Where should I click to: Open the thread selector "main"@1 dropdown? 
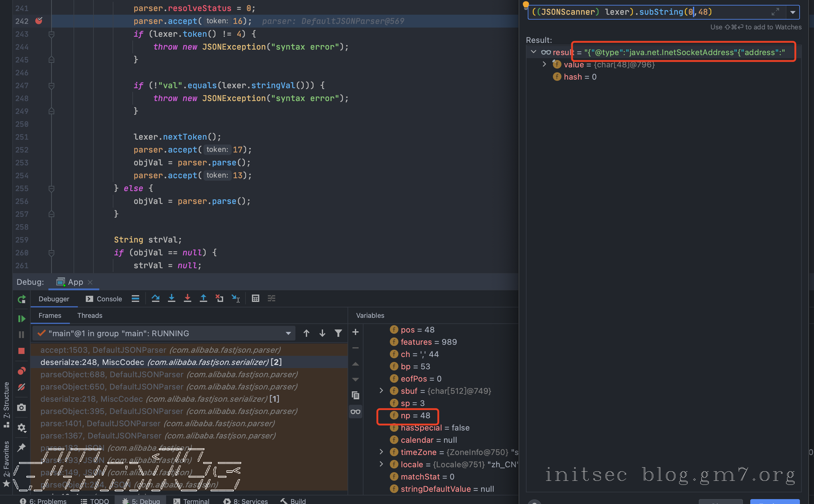(288, 333)
